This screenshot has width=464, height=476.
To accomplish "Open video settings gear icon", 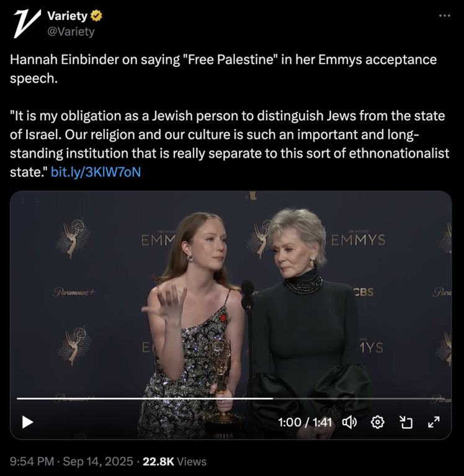I will tap(378, 422).
